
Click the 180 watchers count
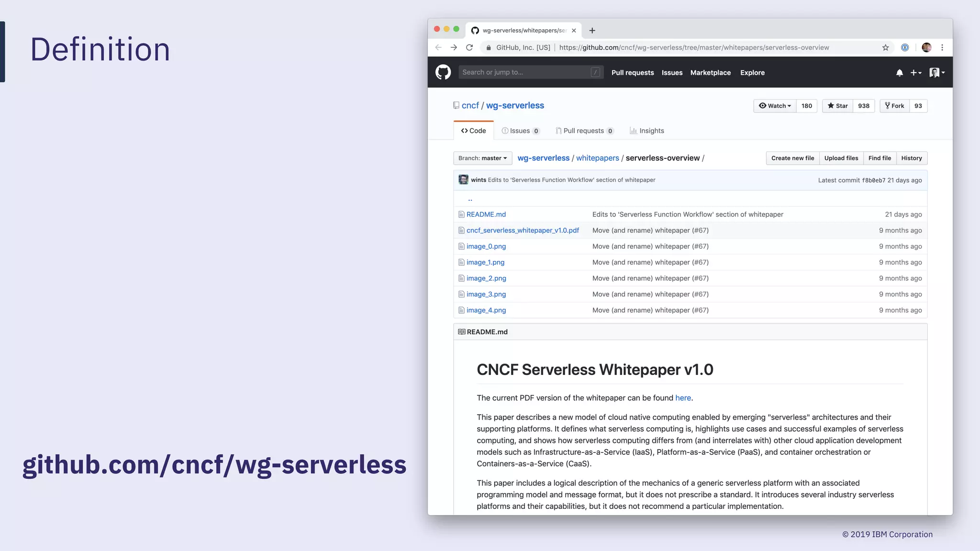807,106
